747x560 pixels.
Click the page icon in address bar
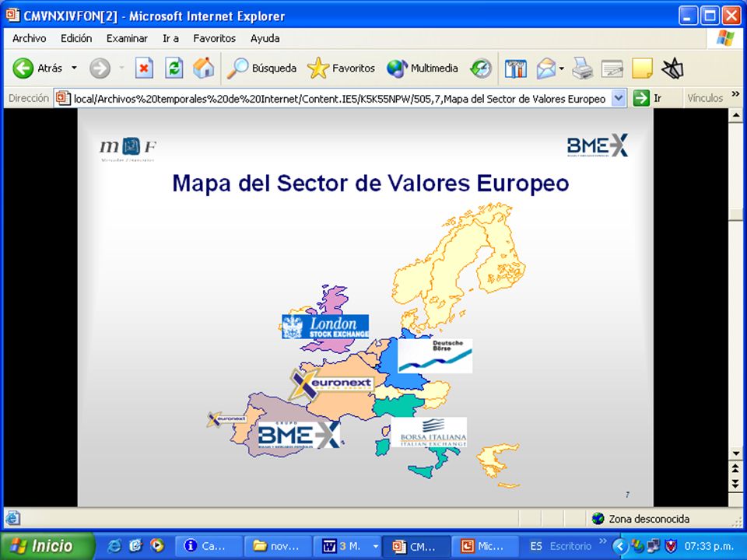(63, 98)
